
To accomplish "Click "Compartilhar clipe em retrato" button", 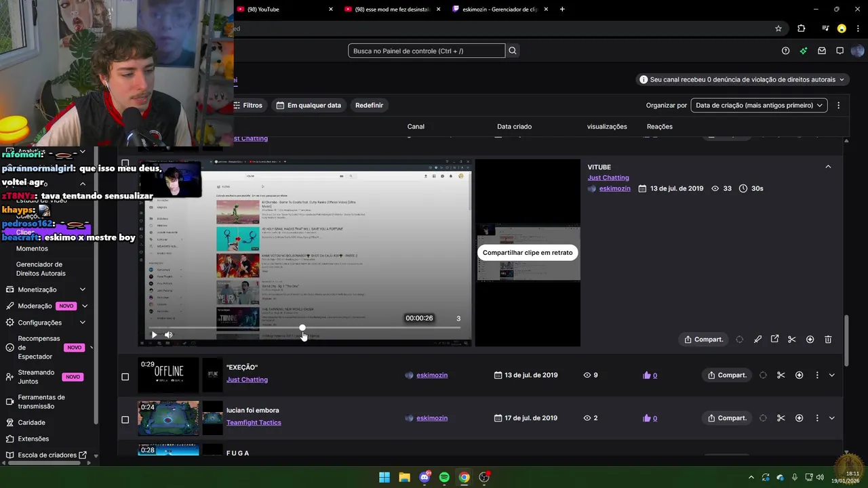I will 528,253.
